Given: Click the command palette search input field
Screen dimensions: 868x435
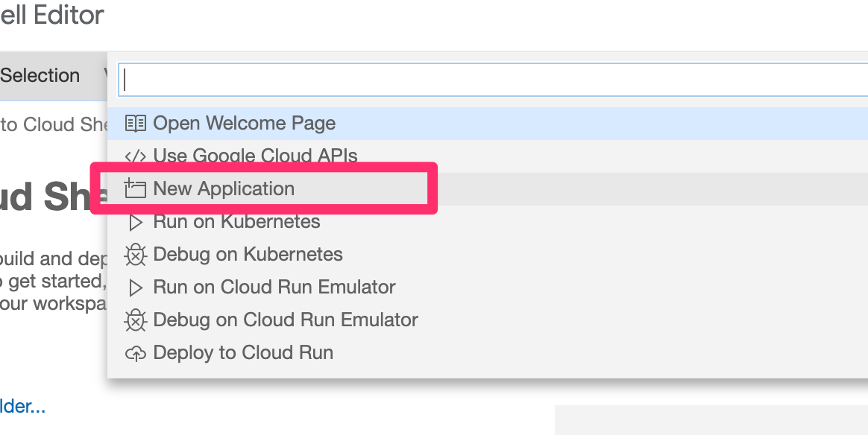Looking at the screenshot, I should click(493, 80).
